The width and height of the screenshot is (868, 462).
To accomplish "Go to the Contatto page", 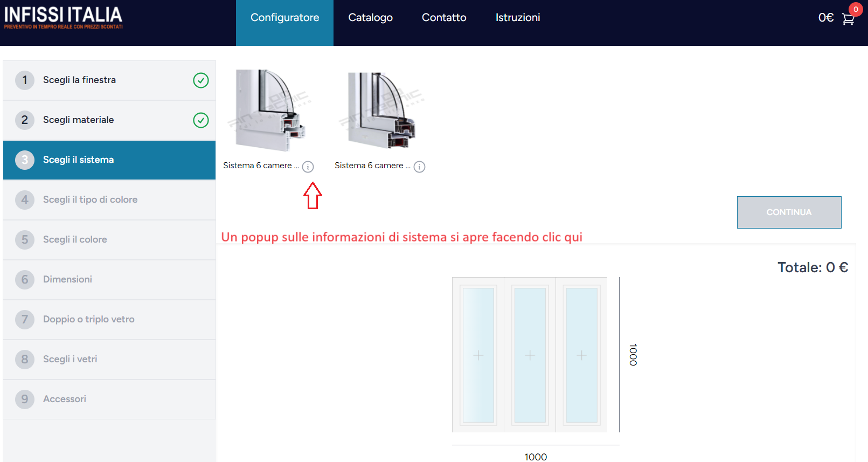I will (444, 18).
